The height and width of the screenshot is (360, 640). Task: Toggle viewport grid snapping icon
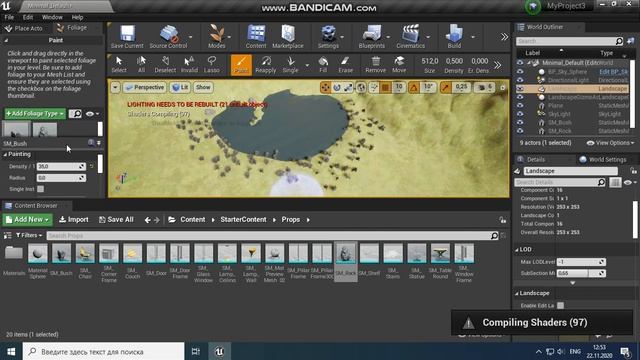coord(385,87)
